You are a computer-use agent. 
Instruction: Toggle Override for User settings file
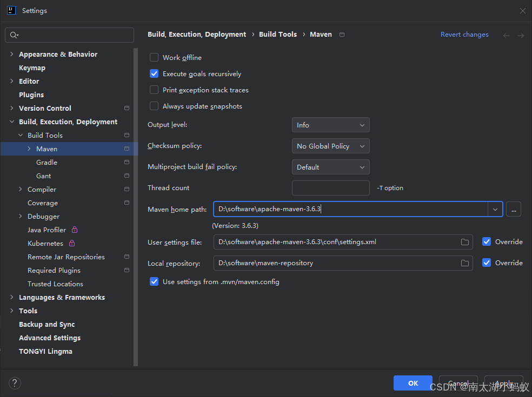click(x=487, y=242)
